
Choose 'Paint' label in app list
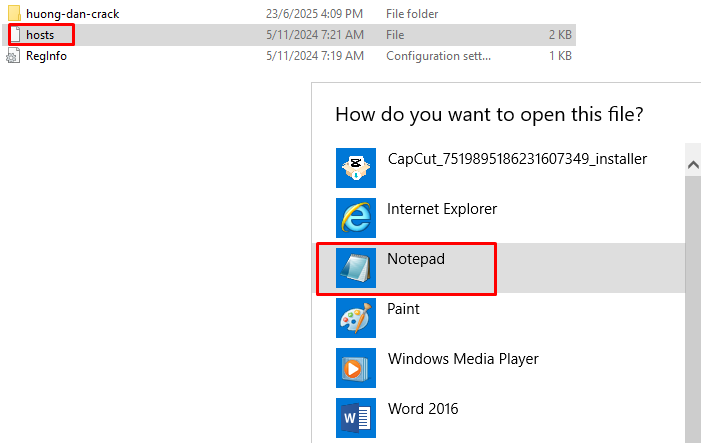pyautogui.click(x=403, y=309)
